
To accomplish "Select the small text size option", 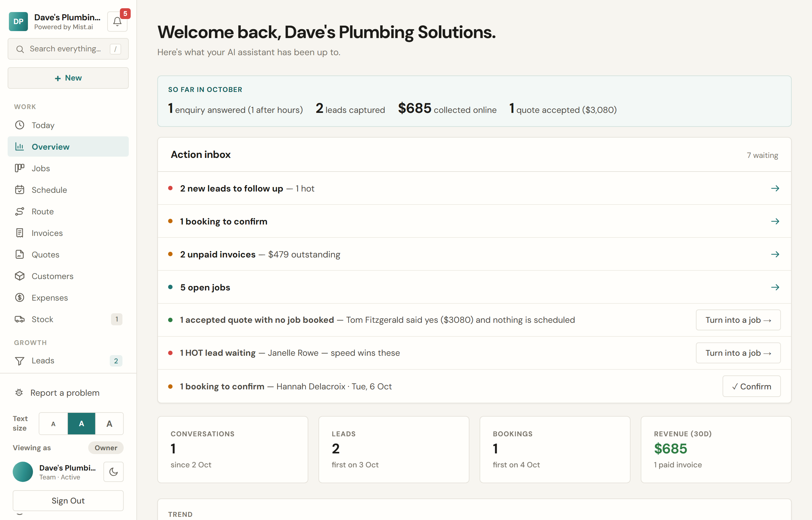I will [53, 423].
